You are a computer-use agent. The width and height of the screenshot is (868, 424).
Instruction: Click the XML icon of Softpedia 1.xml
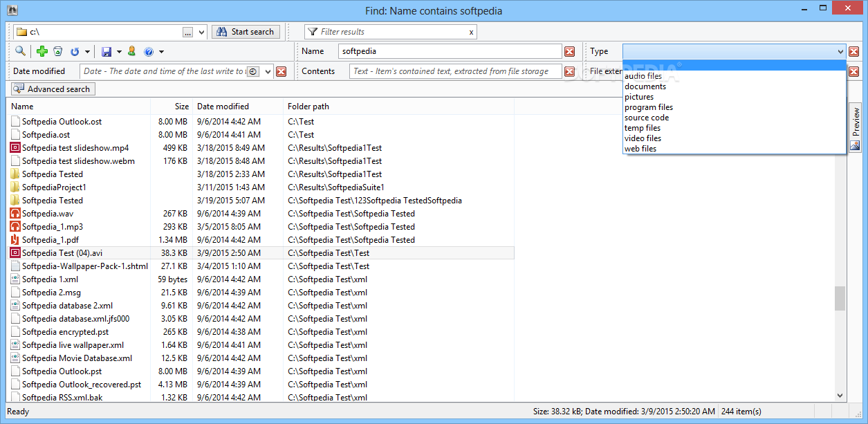(15, 279)
